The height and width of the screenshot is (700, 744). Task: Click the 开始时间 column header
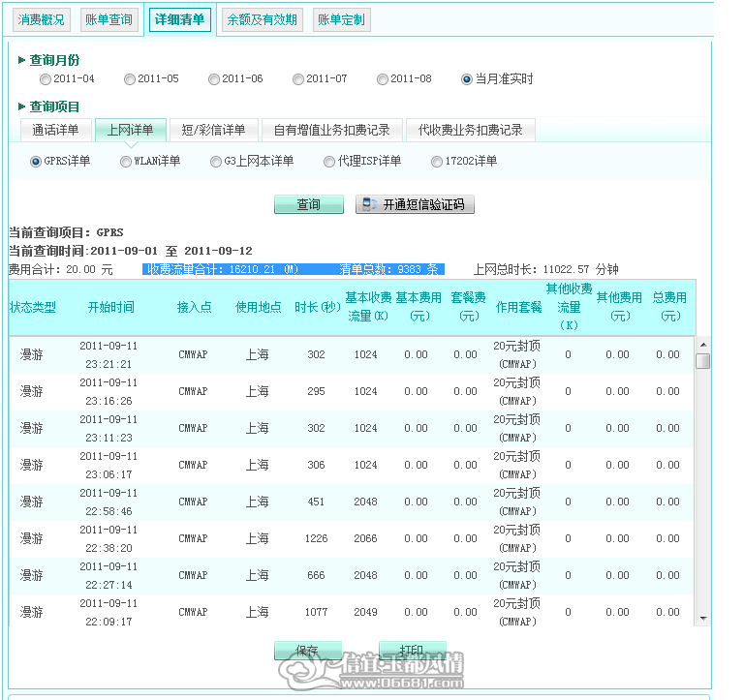pyautogui.click(x=111, y=307)
